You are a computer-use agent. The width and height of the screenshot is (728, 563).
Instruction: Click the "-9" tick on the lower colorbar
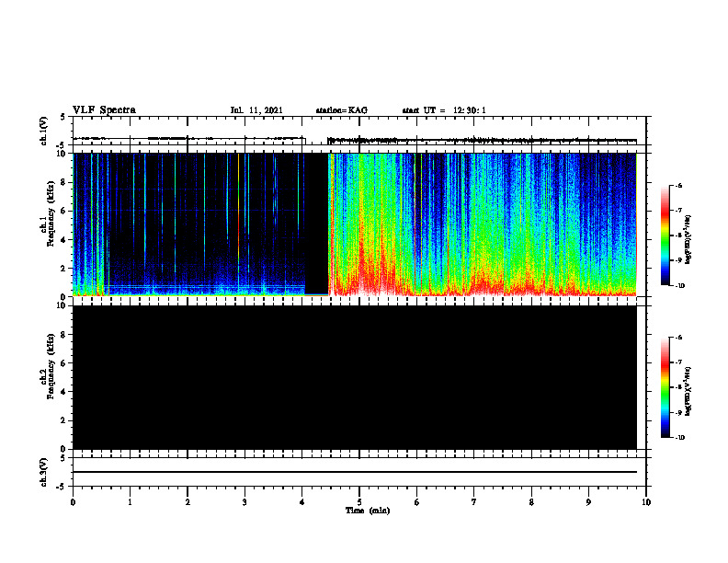tap(678, 412)
